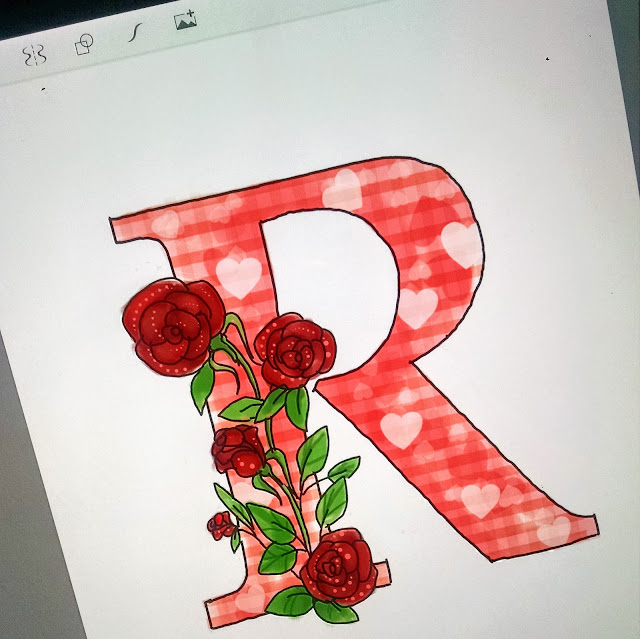This screenshot has width=640, height=639.
Task: Tap the add image icon
Action: (186, 20)
